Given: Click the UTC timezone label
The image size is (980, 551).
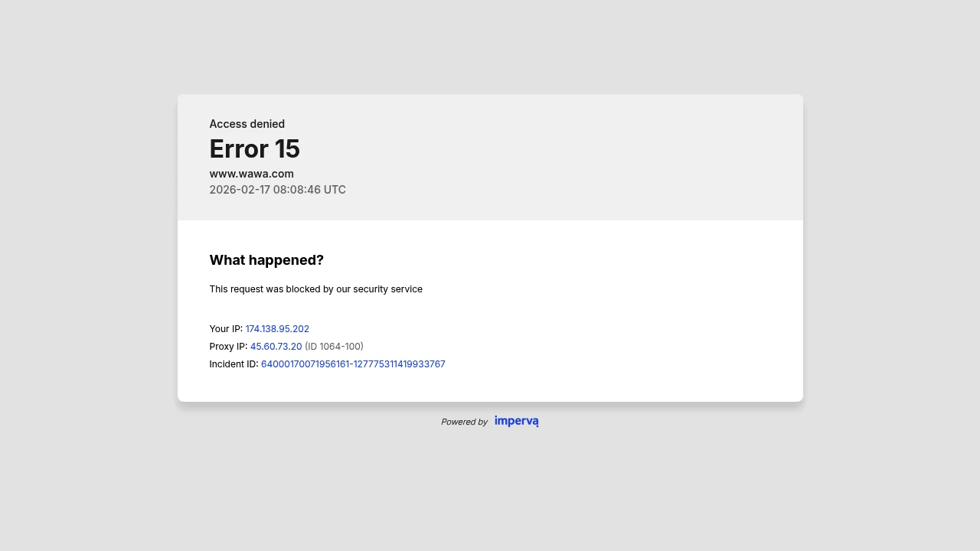Looking at the screenshot, I should click(x=335, y=190).
